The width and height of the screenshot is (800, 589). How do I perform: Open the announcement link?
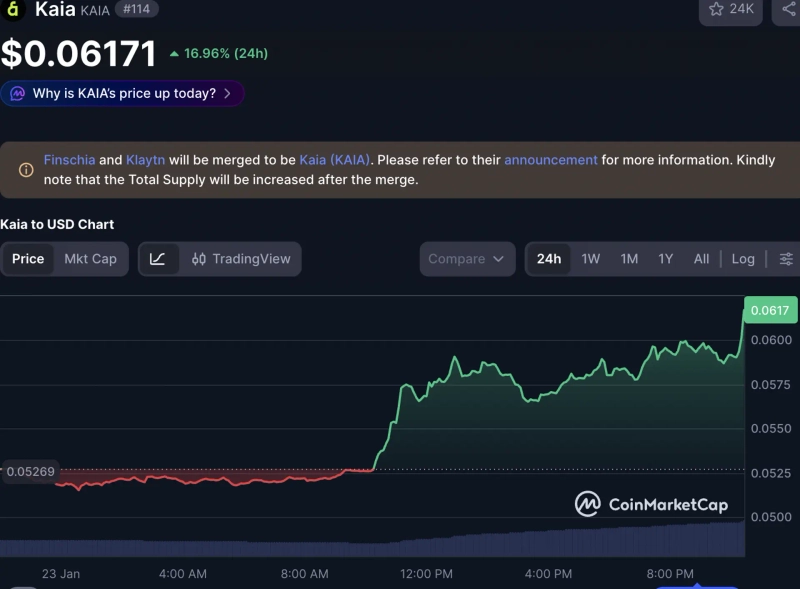coord(550,160)
